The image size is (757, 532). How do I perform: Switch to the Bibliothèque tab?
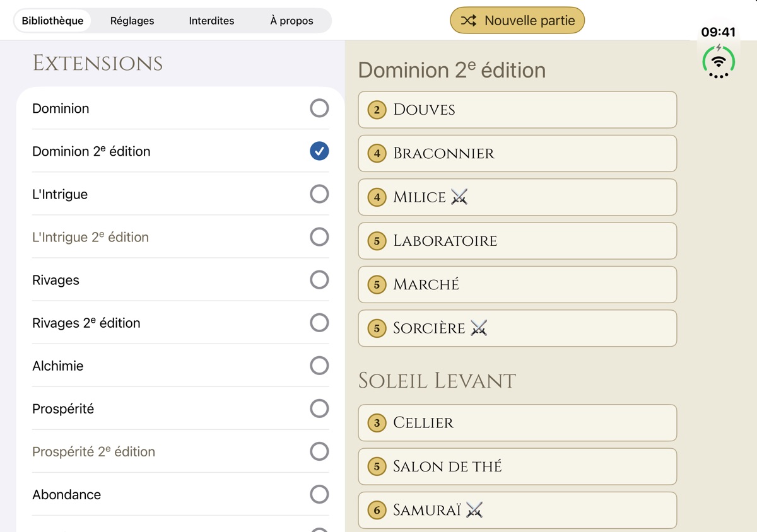(52, 21)
